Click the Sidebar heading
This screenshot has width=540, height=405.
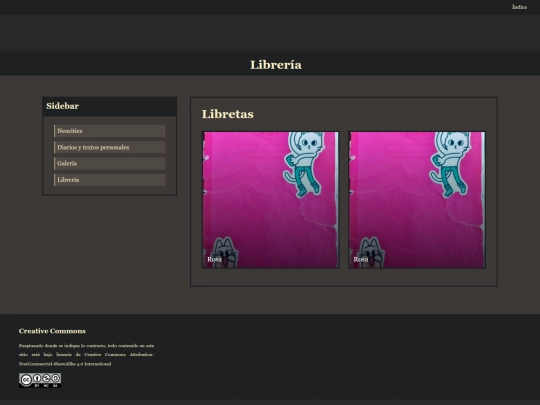(62, 106)
